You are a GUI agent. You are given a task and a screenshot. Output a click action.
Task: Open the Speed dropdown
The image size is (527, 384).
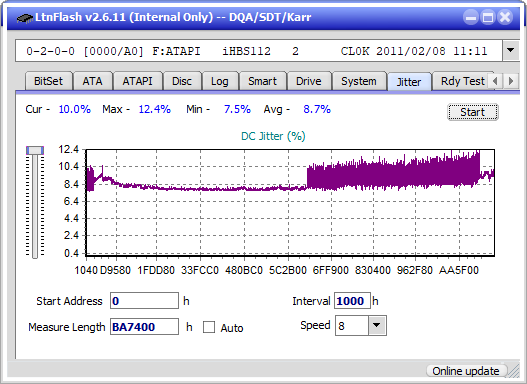[x=377, y=326]
